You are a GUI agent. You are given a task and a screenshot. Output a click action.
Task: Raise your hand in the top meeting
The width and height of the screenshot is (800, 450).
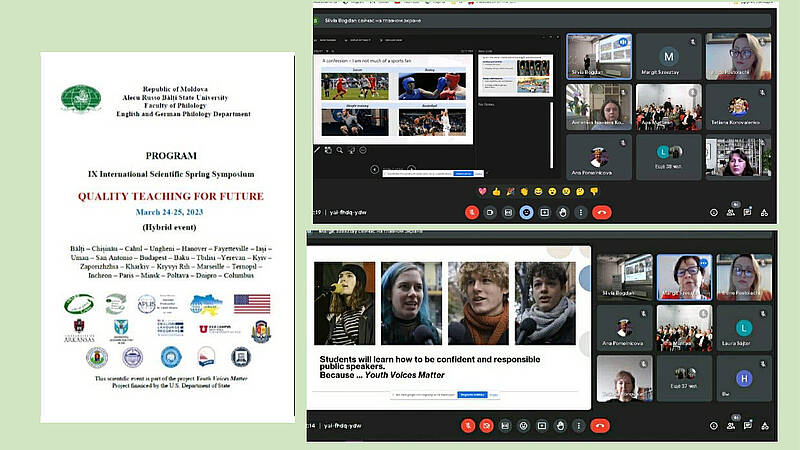click(x=563, y=212)
